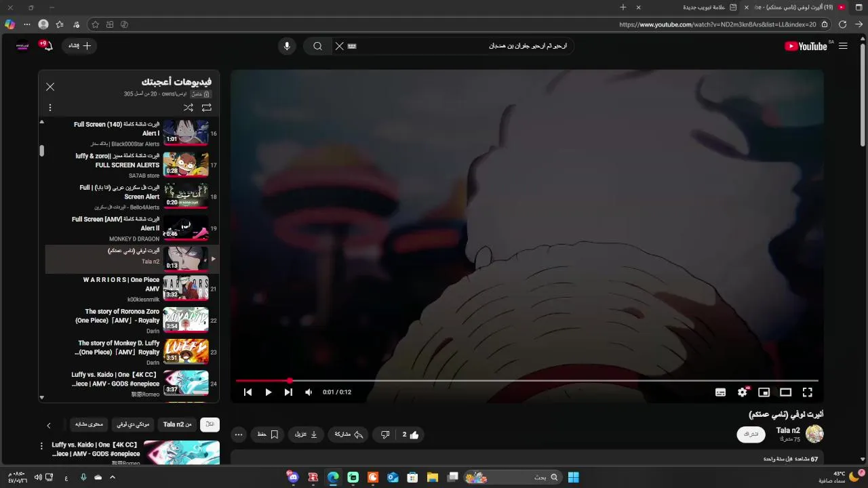The image size is (868, 488).
Task: Open YouTube notifications bell
Action: 47,45
